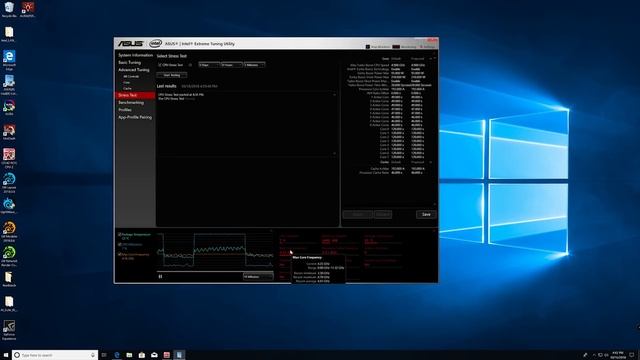
Task: Open the minutes duration dropdown
Action: pyautogui.click(x=254, y=65)
